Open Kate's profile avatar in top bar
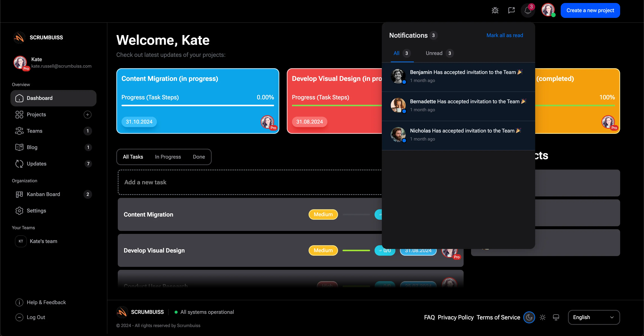This screenshot has height=336, width=644. [548, 10]
